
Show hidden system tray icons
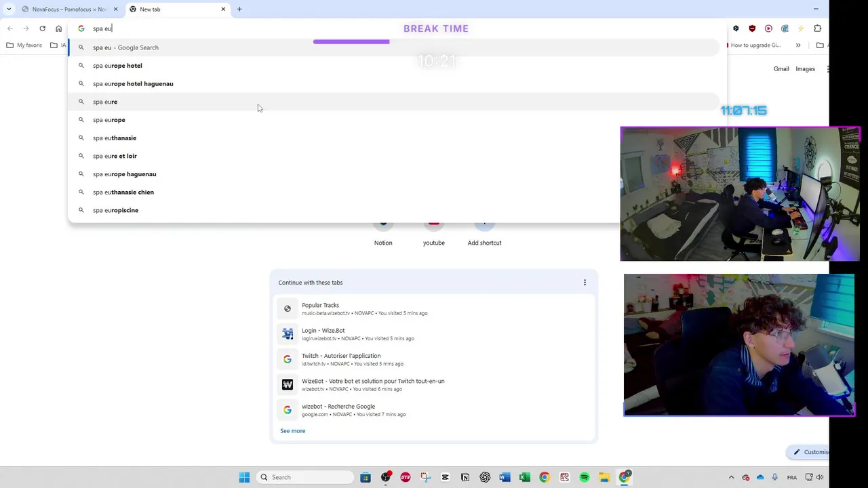pos(731,477)
